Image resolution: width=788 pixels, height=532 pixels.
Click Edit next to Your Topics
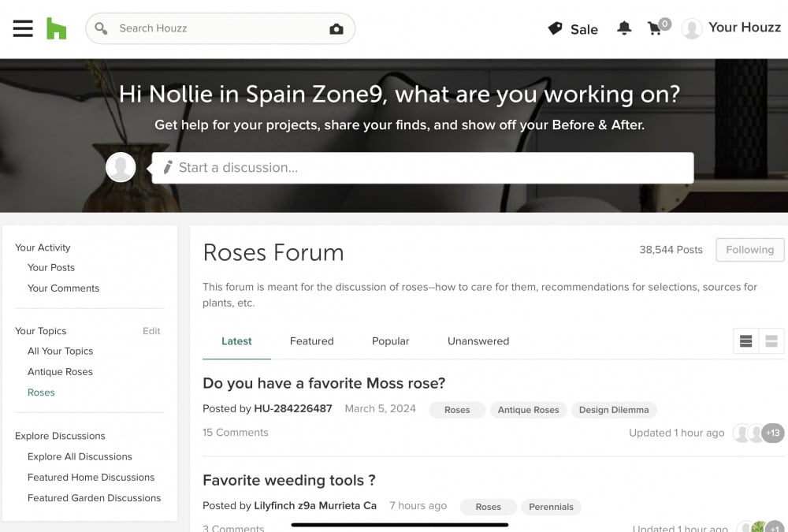click(151, 331)
